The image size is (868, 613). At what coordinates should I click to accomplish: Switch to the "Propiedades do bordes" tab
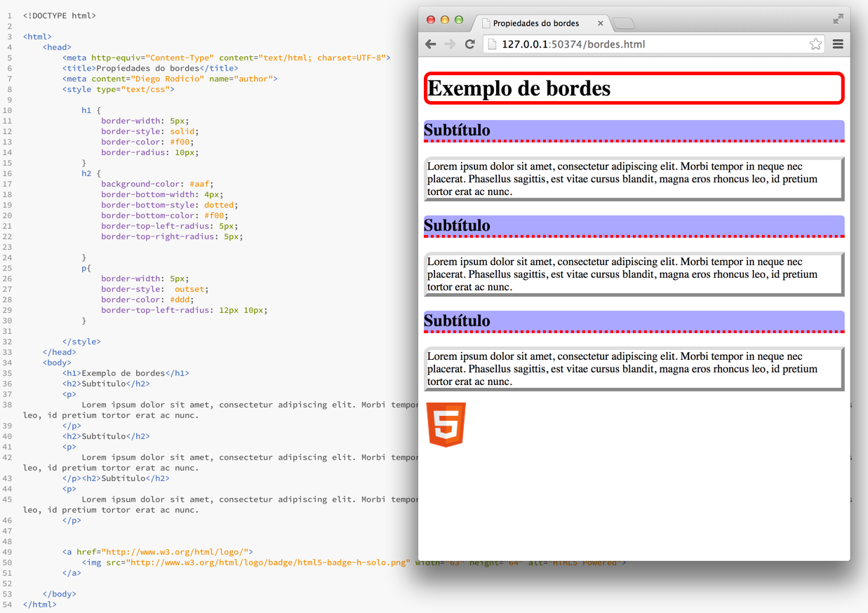coord(540,22)
